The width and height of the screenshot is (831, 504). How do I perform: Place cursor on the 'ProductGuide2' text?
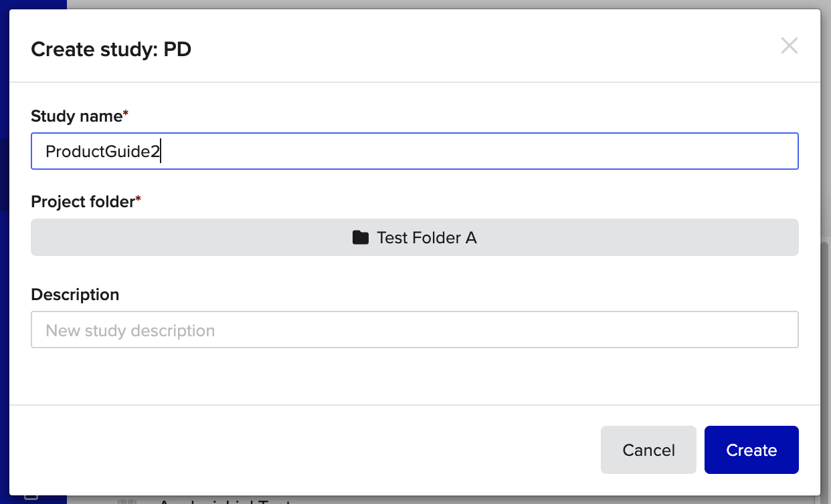click(102, 152)
